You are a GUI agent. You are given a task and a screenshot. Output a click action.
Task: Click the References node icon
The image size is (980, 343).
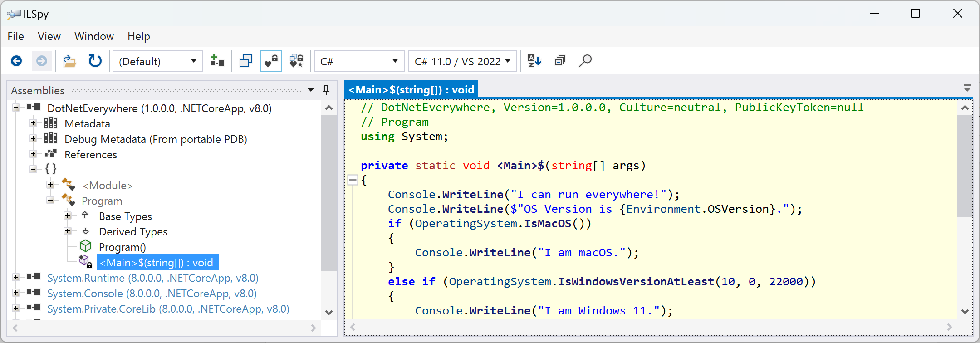51,153
